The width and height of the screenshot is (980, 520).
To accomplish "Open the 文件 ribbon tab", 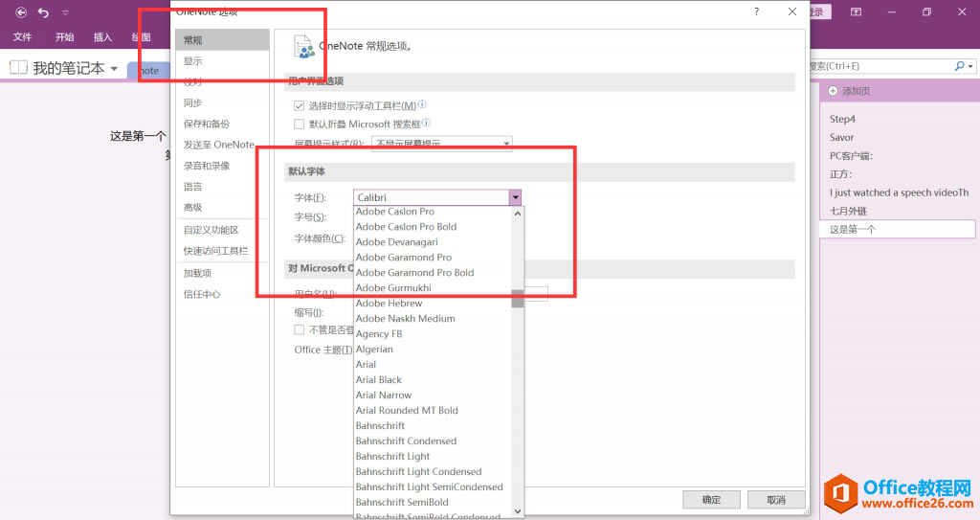I will click(x=23, y=37).
